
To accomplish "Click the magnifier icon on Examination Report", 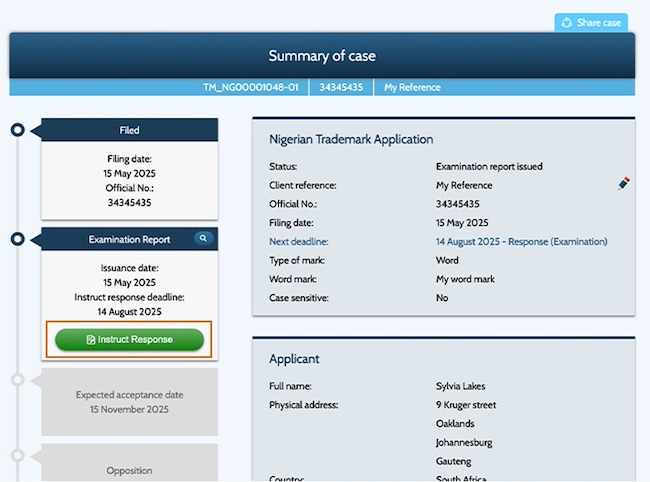I will click(x=203, y=239).
